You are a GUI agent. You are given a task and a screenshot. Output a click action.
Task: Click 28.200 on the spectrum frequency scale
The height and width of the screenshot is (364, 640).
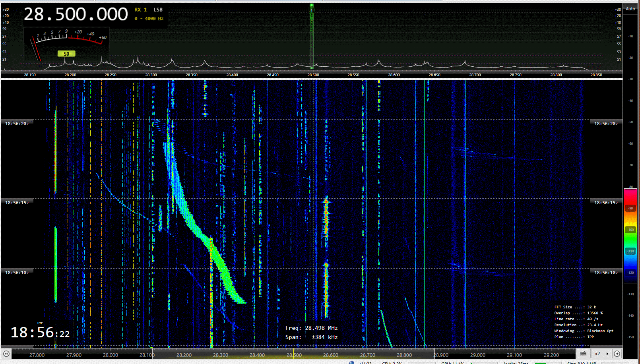click(x=70, y=75)
